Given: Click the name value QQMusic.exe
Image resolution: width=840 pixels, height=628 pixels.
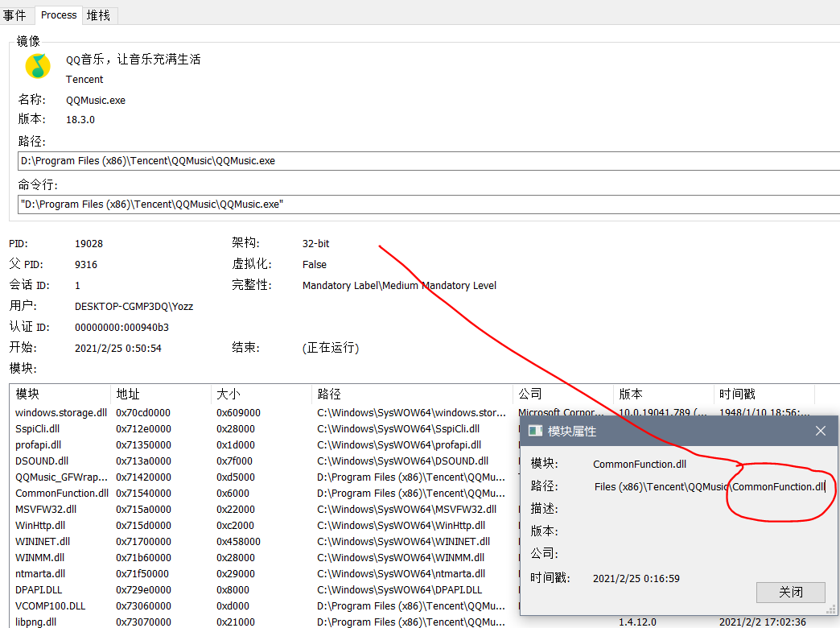Looking at the screenshot, I should tap(96, 101).
